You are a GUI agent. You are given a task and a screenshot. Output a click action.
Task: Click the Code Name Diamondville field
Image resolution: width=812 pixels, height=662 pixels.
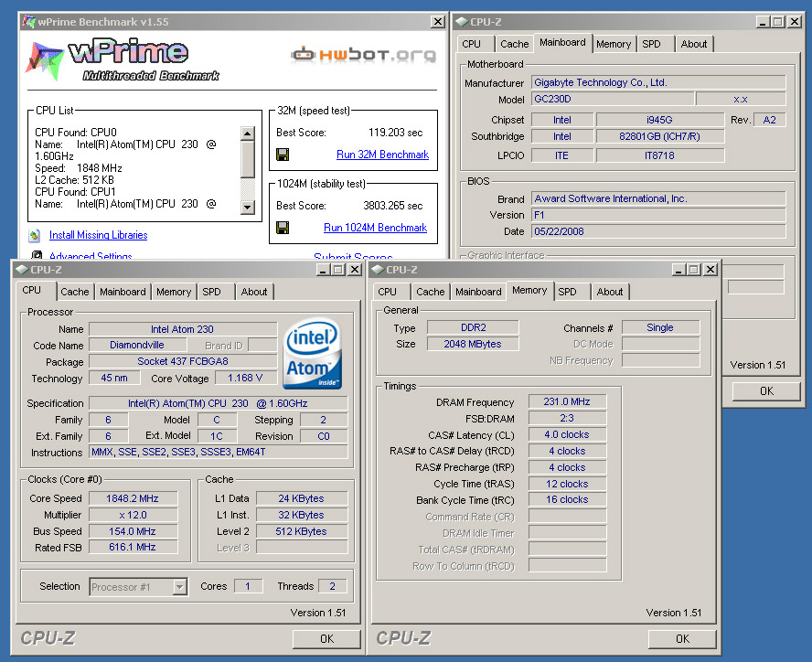137,345
